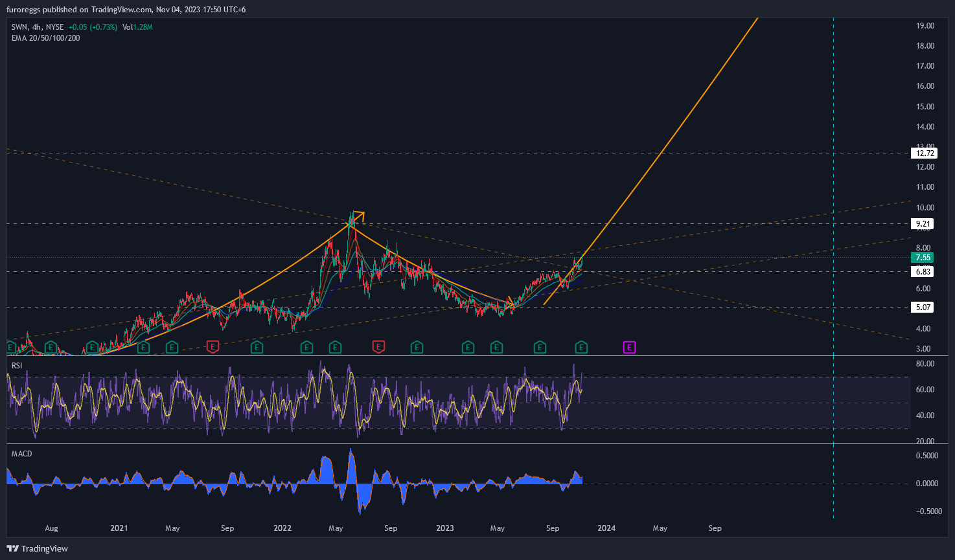Image resolution: width=955 pixels, height=560 pixels.
Task: Click 40.00 on the RSI axis
Action: (925, 416)
